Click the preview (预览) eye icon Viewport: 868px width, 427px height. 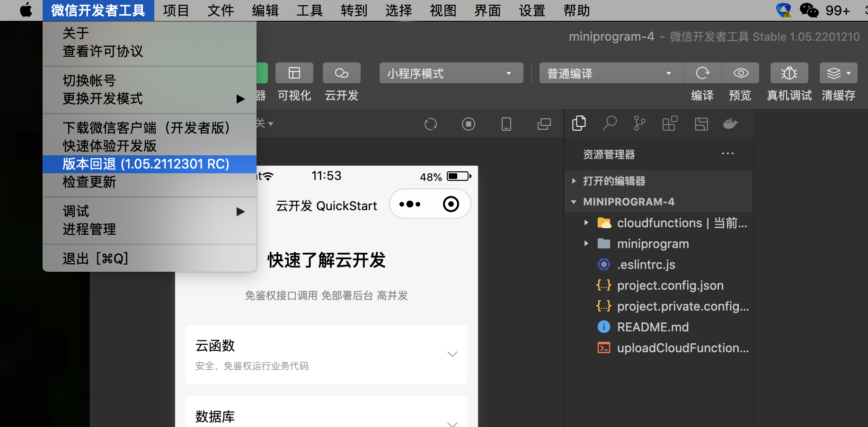click(x=741, y=73)
